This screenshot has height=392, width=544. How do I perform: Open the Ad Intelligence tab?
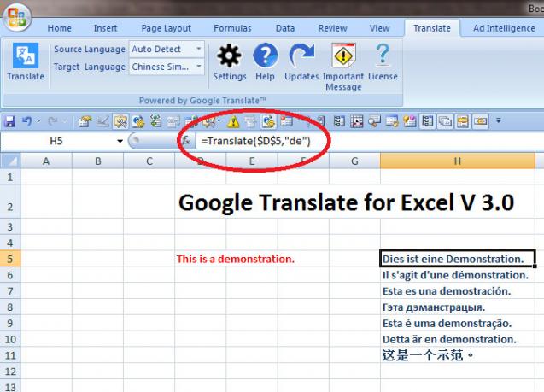(504, 28)
